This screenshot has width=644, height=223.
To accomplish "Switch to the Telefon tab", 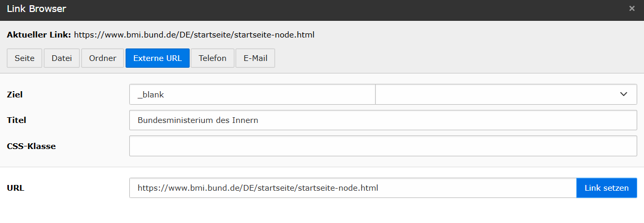I will coord(213,58).
